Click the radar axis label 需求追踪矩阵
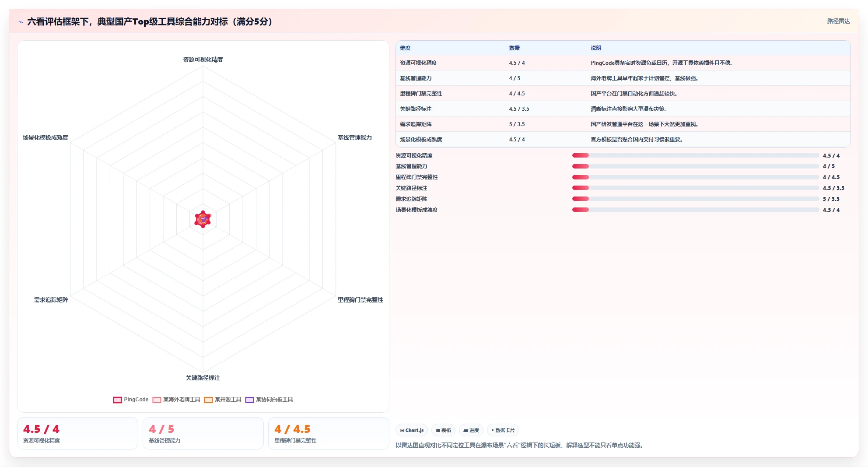 [51, 300]
